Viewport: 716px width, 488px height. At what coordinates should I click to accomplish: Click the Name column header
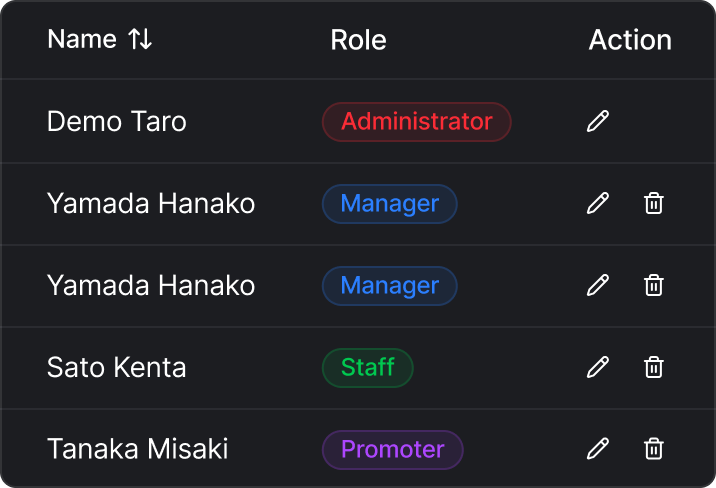(x=82, y=40)
